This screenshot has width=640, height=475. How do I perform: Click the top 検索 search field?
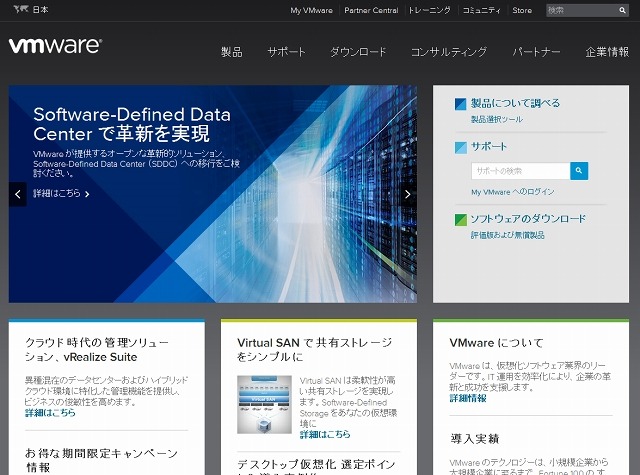coord(582,11)
